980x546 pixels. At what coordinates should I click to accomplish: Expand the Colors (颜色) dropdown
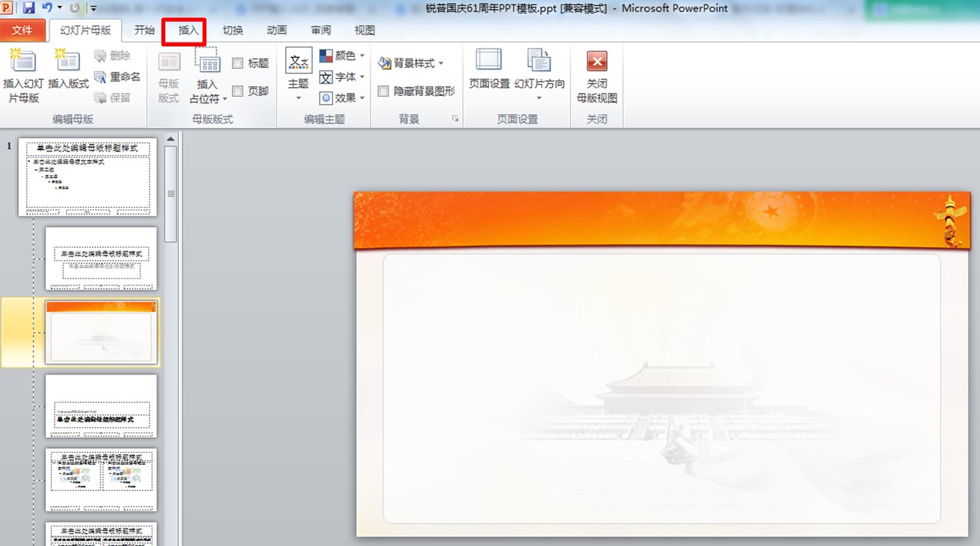[x=342, y=56]
